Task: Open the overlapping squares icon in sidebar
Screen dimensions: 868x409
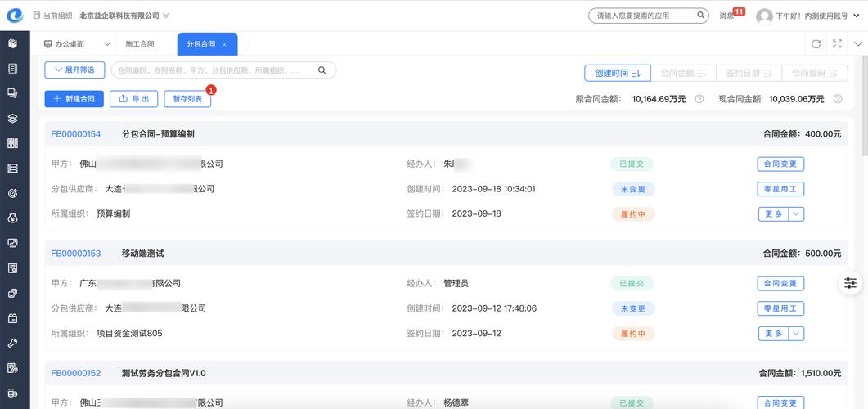Action: coord(12,294)
